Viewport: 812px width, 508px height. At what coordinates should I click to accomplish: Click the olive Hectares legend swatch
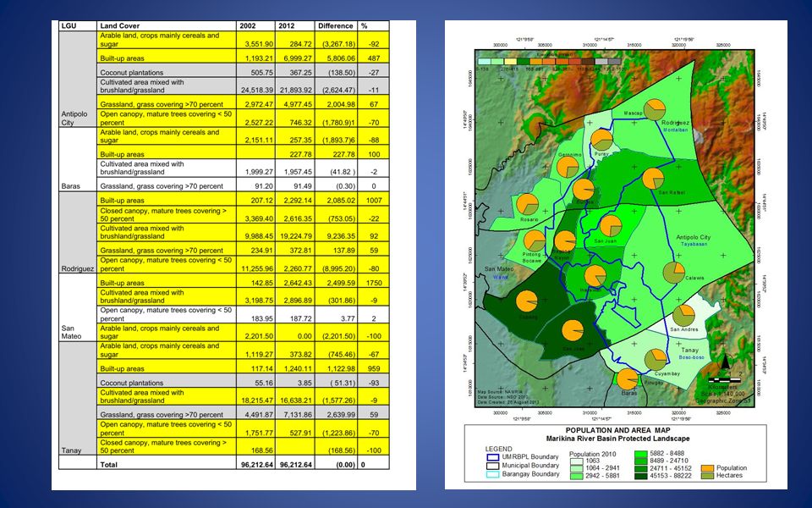pos(707,475)
